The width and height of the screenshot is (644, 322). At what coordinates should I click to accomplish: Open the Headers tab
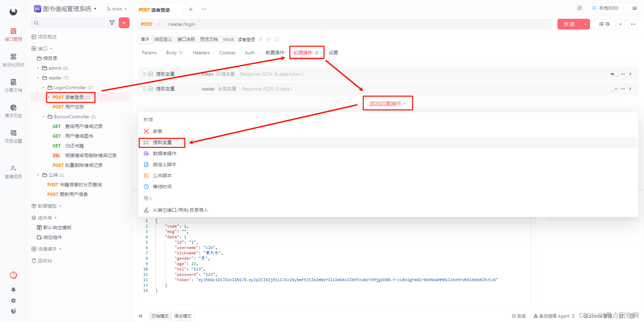click(x=201, y=53)
